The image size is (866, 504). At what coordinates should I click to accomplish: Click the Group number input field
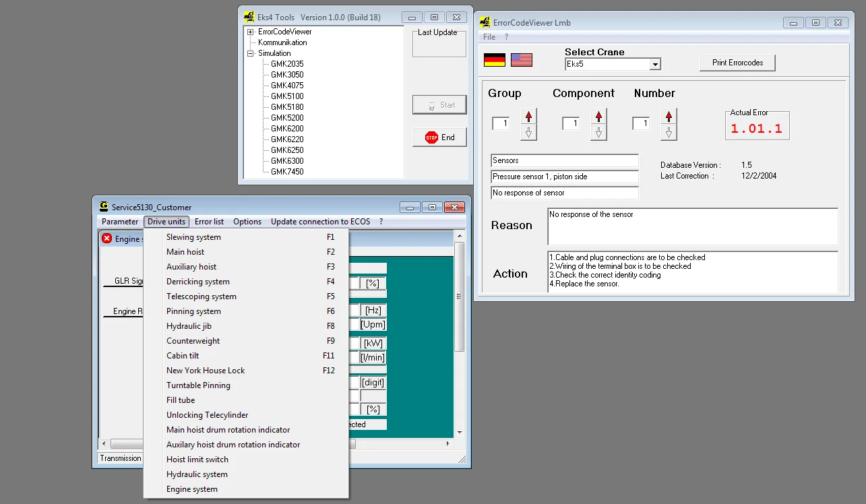(x=501, y=123)
